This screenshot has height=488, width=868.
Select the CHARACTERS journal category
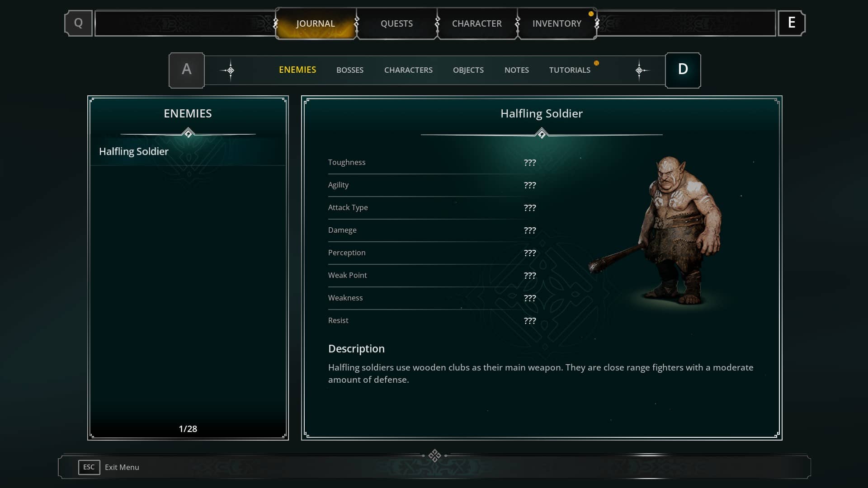pyautogui.click(x=408, y=70)
